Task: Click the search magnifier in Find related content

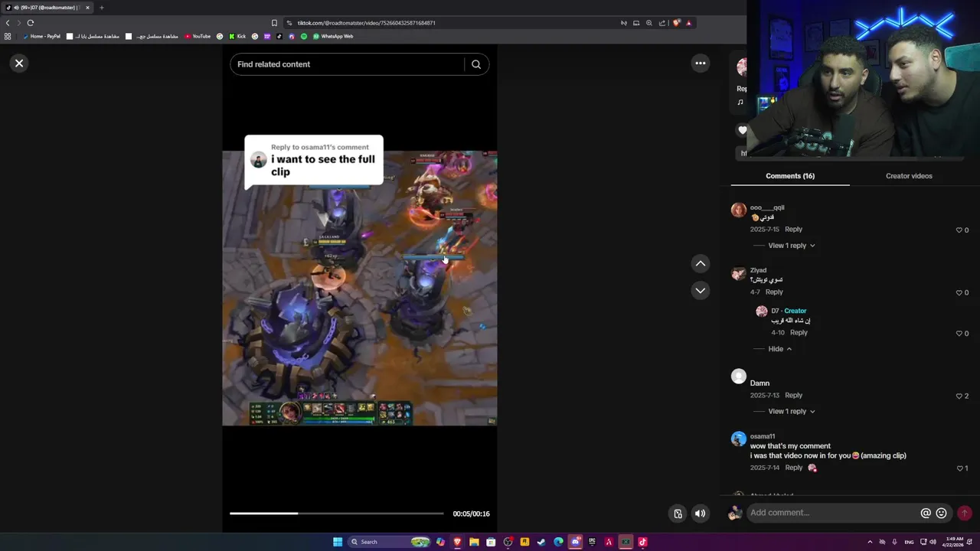Action: (x=476, y=64)
